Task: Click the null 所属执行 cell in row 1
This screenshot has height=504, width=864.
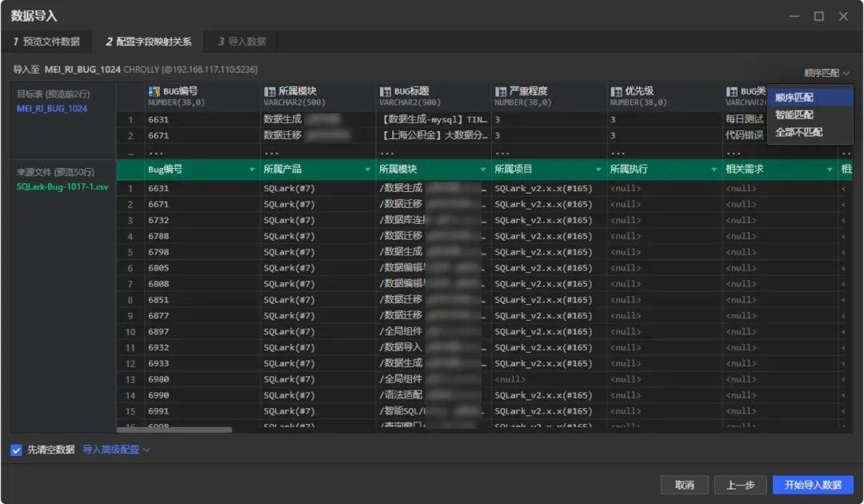Action: point(665,188)
